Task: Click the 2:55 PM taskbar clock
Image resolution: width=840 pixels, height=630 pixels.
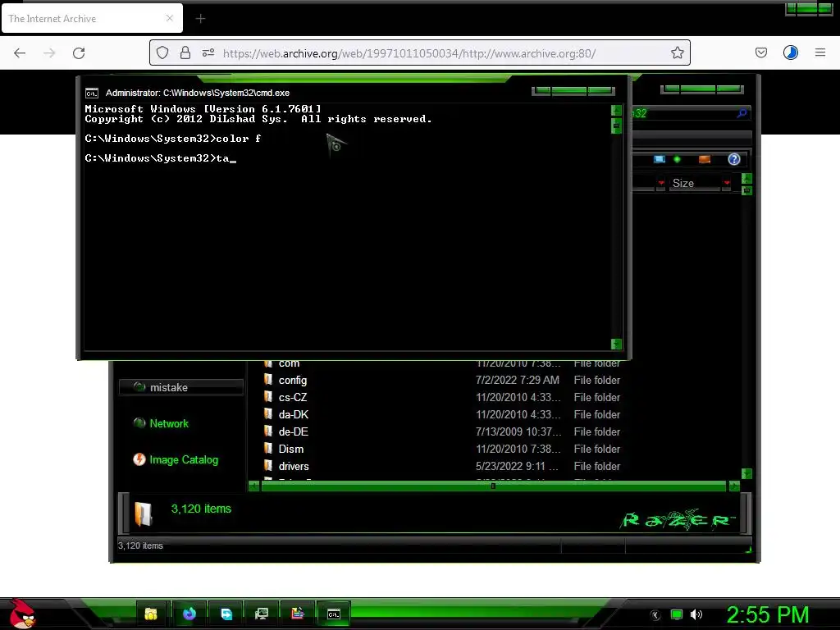Action: click(767, 614)
